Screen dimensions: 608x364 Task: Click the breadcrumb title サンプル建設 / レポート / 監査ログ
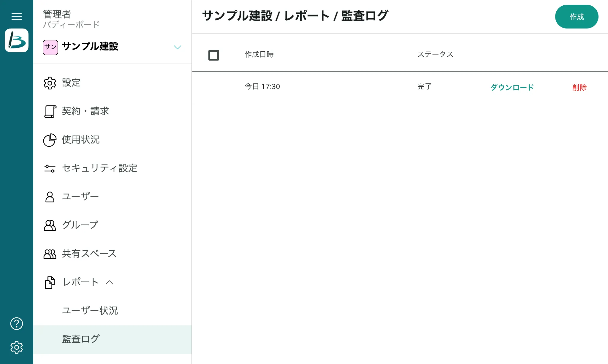295,16
